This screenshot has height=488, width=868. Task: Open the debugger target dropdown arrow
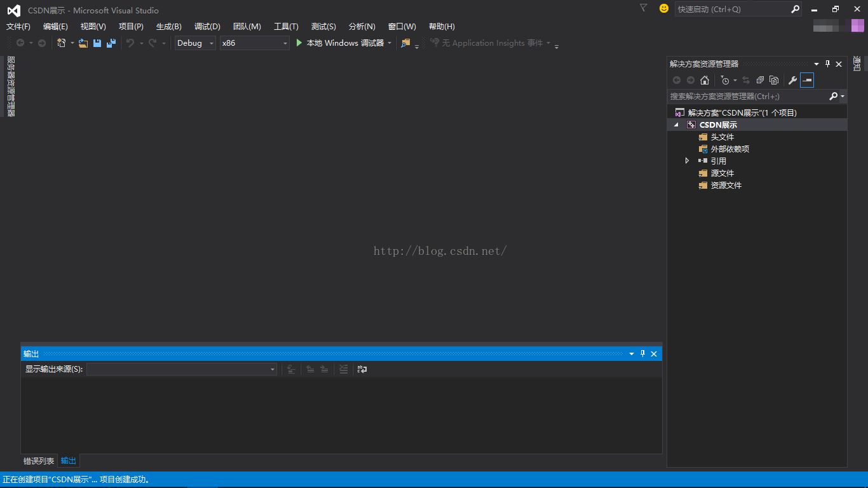[x=390, y=43]
